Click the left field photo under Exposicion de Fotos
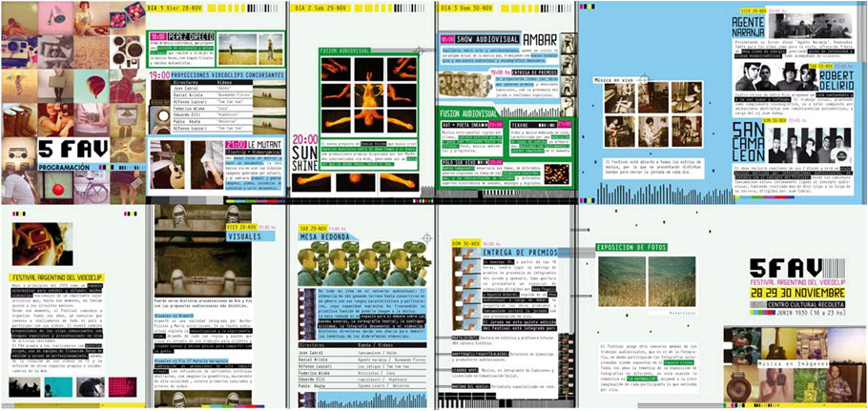The image size is (868, 411). coord(622,282)
